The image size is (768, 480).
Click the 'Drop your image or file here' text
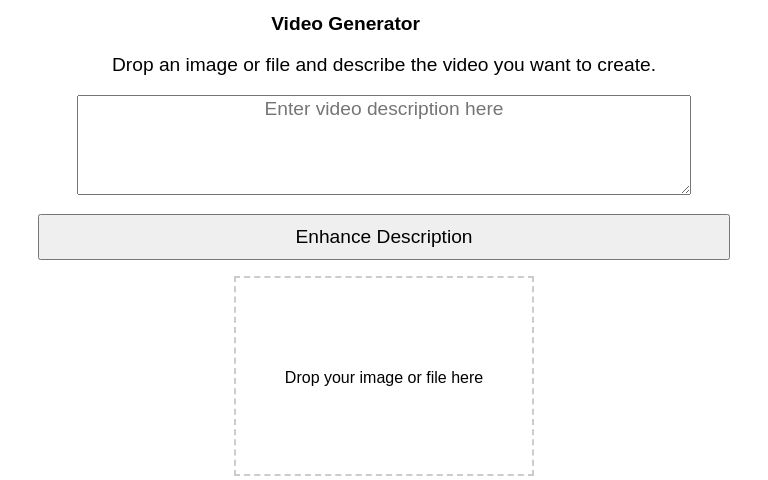384,378
